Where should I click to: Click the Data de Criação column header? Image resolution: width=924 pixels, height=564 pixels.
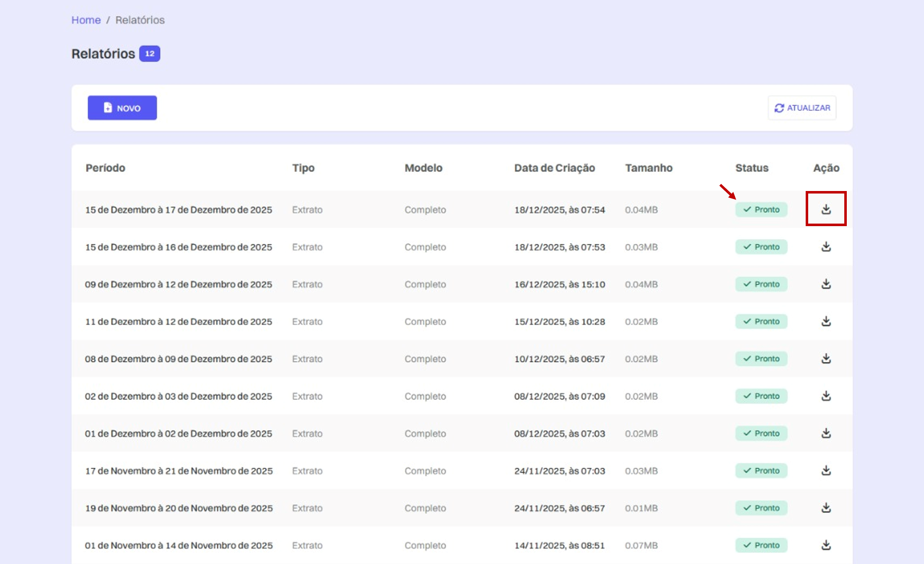click(x=555, y=168)
